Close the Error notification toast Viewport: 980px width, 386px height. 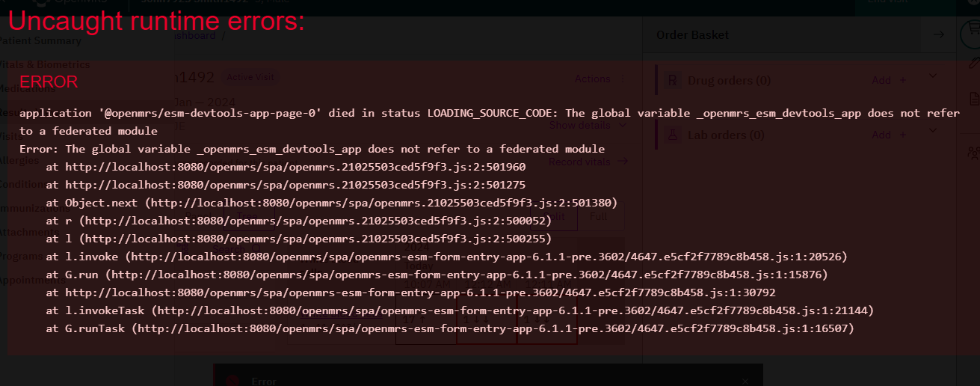(745, 381)
